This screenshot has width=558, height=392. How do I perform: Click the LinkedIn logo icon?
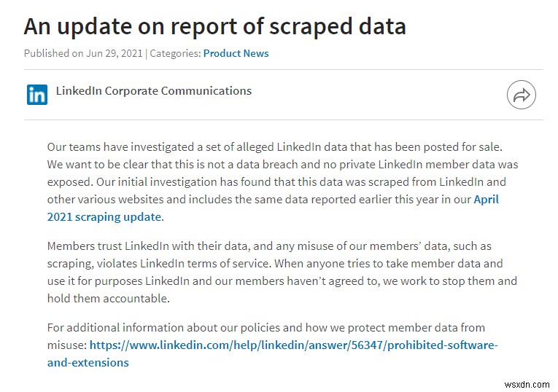pos(37,95)
